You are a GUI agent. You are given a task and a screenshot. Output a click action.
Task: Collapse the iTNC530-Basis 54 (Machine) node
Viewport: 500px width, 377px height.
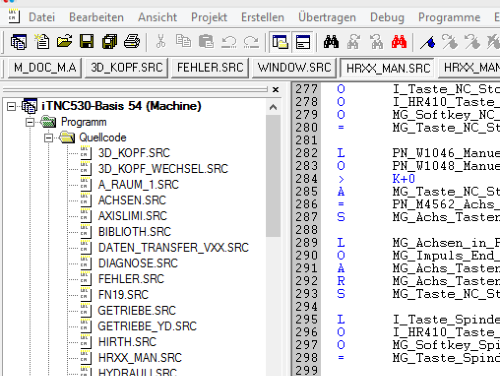pos(11,106)
